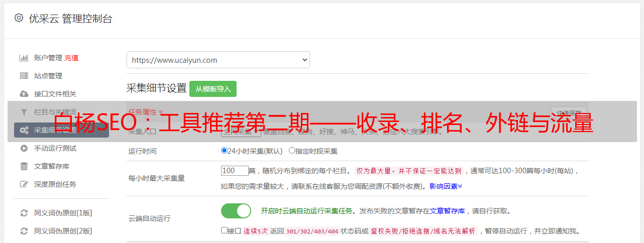Open 站点管理 menu item

coord(48,76)
